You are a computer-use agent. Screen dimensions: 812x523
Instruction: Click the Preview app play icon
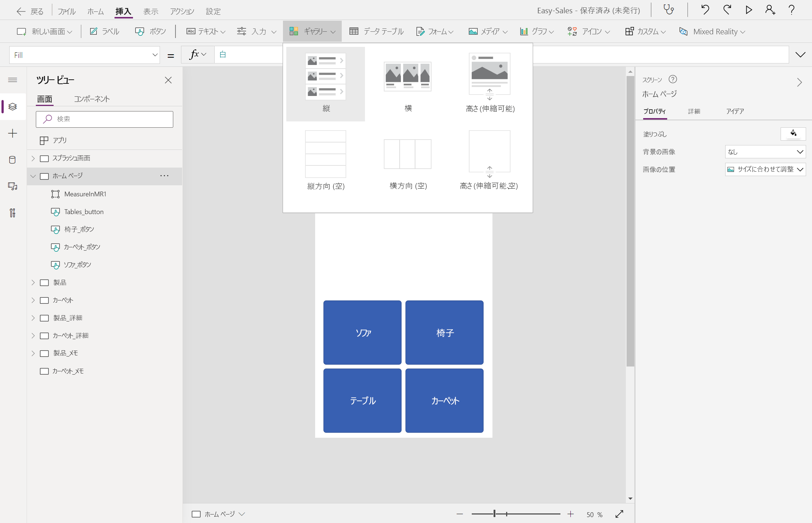click(749, 10)
